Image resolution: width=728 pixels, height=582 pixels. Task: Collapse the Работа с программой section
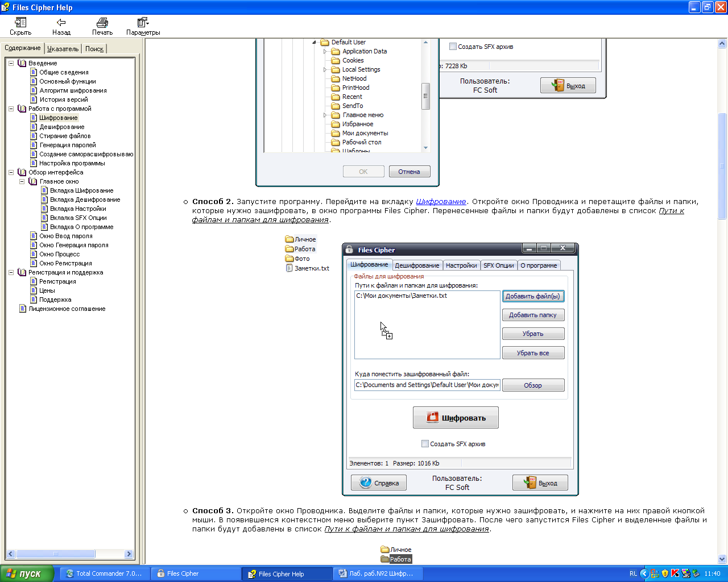(x=11, y=109)
